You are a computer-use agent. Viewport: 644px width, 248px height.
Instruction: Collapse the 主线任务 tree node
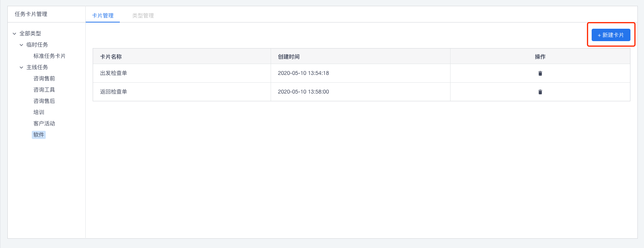tap(21, 68)
